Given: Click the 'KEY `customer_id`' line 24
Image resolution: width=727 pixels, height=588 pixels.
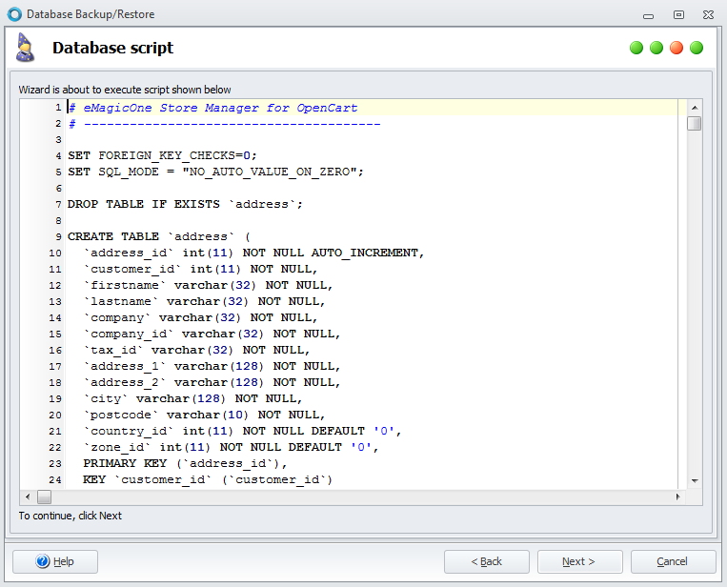Looking at the screenshot, I should pyautogui.click(x=208, y=479).
